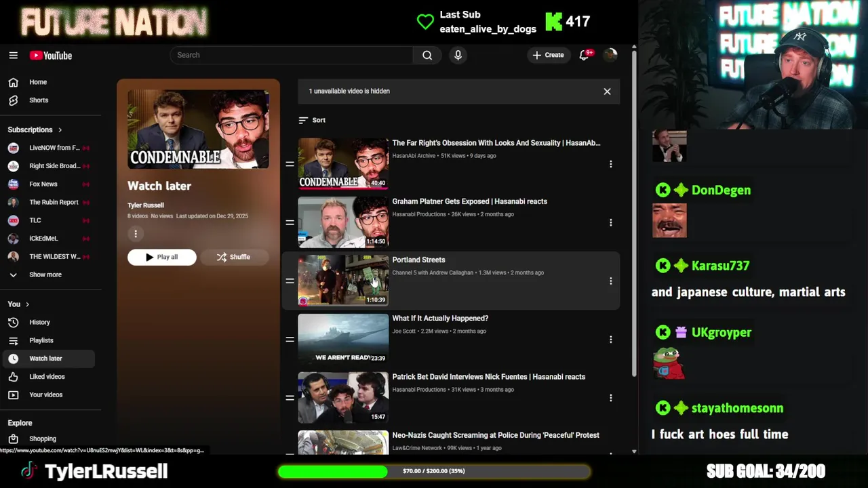Viewport: 868px width, 488px height.
Task: Open THE WILDEST W... subscription
Action: (x=47, y=256)
